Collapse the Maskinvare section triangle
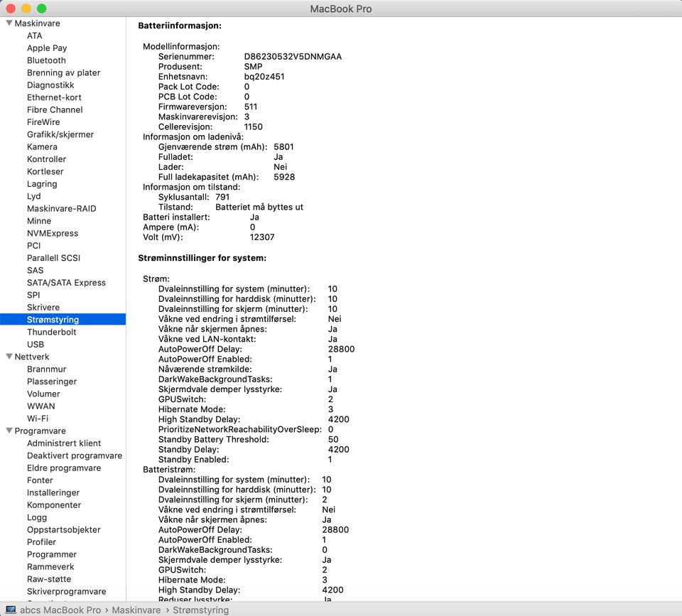 click(x=9, y=23)
